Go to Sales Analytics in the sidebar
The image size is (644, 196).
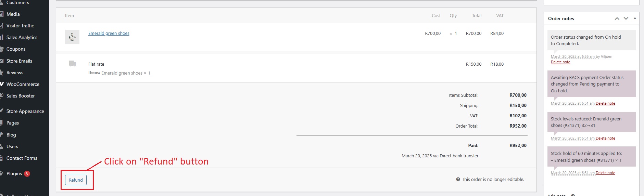click(22, 37)
